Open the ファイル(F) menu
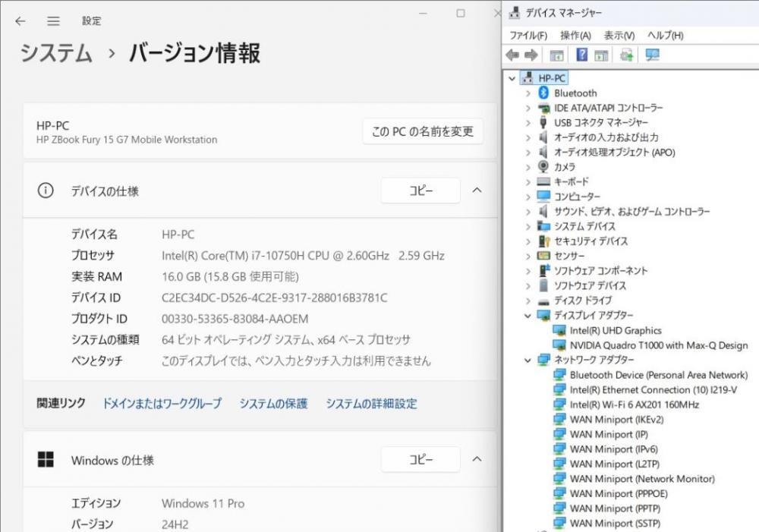The width and height of the screenshot is (759, 532). [528, 36]
